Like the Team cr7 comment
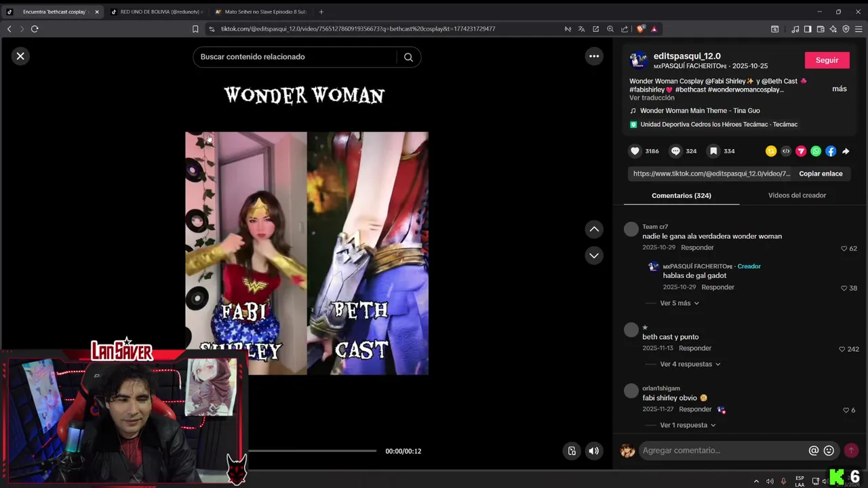This screenshot has width=868, height=488. pos(844,249)
